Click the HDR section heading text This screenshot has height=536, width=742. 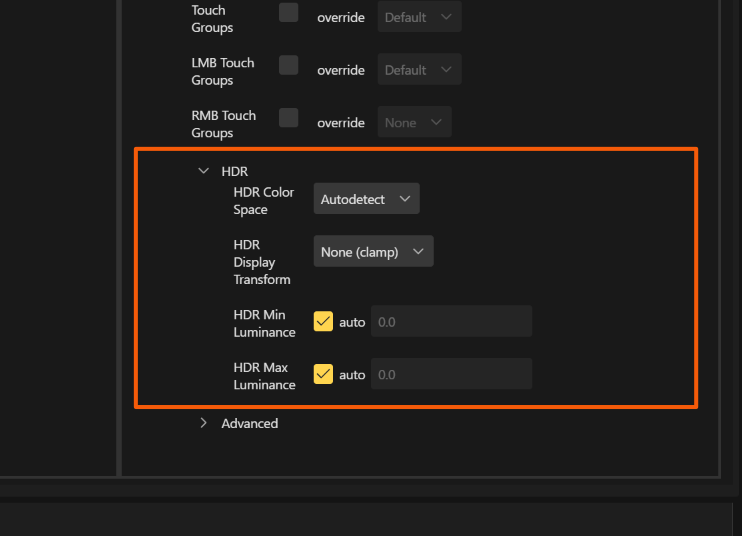(x=234, y=172)
